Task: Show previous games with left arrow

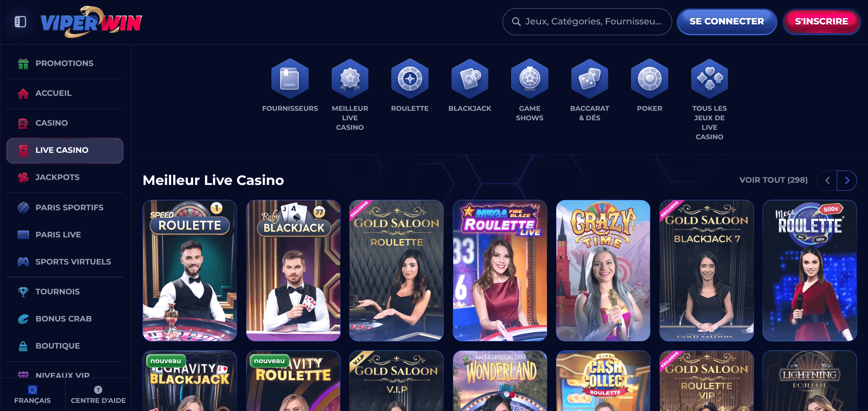Action: point(827,180)
